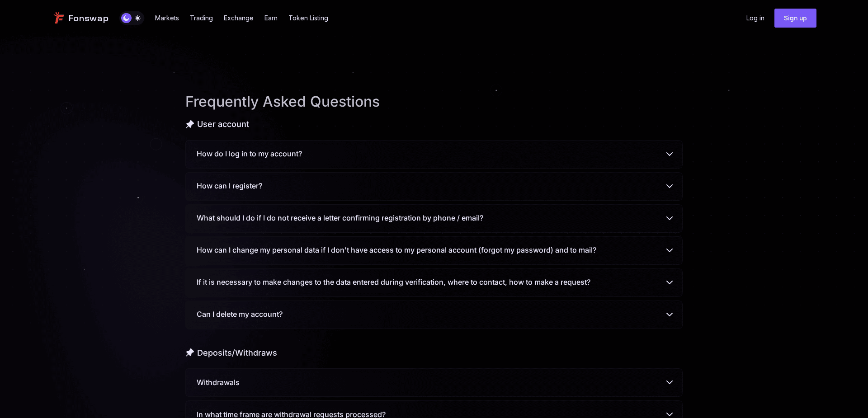Screen dimensions: 868x418
Task: Navigate to the Exchange page
Action: [x=238, y=18]
